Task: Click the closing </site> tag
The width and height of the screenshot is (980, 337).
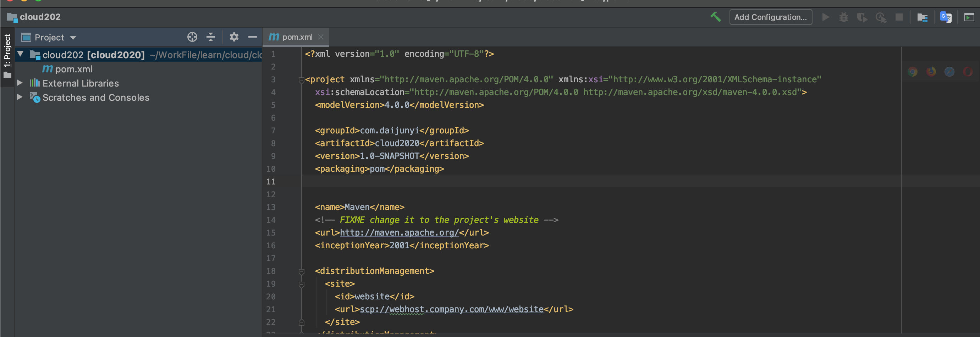Action: [342, 322]
